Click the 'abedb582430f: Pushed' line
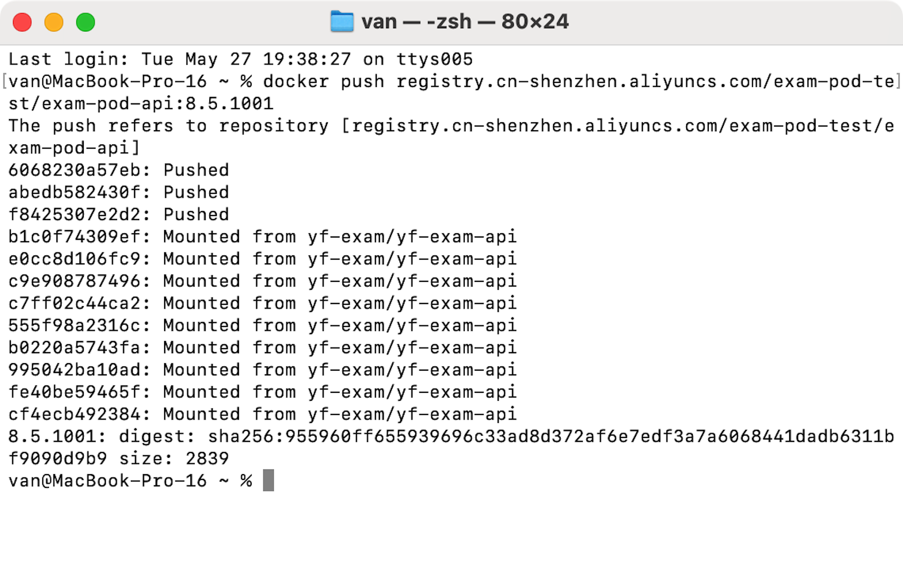903x588 pixels. (119, 192)
